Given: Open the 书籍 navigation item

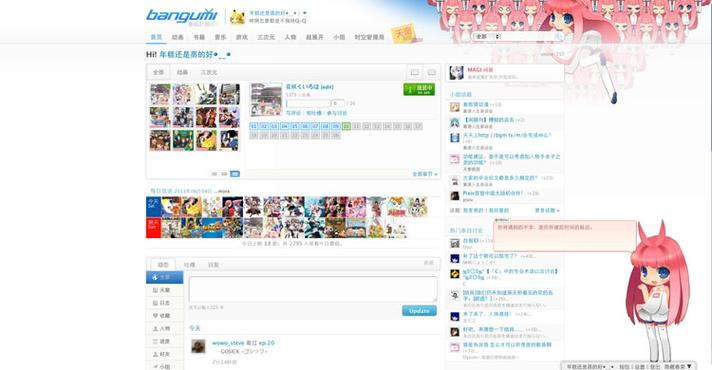Looking at the screenshot, I should pyautogui.click(x=199, y=37).
